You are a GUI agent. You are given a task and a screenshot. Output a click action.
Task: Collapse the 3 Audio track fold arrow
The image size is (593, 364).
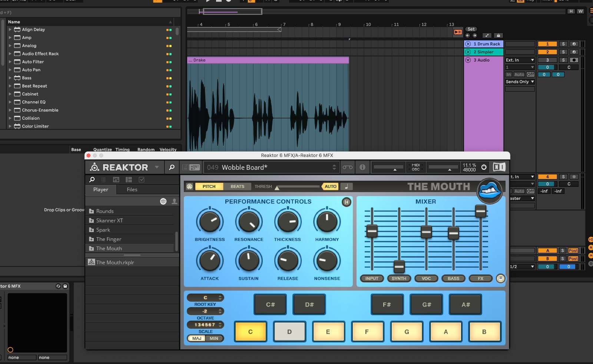[x=468, y=60]
